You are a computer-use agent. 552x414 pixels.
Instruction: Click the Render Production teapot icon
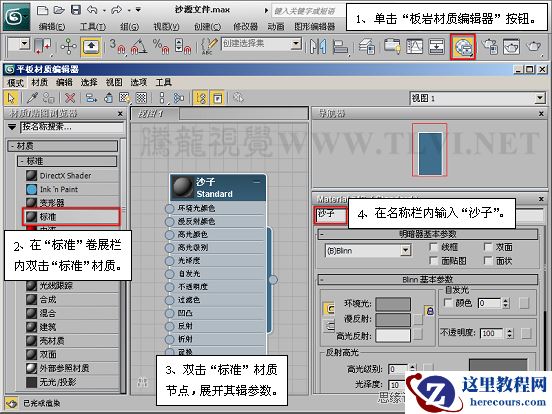coord(534,47)
